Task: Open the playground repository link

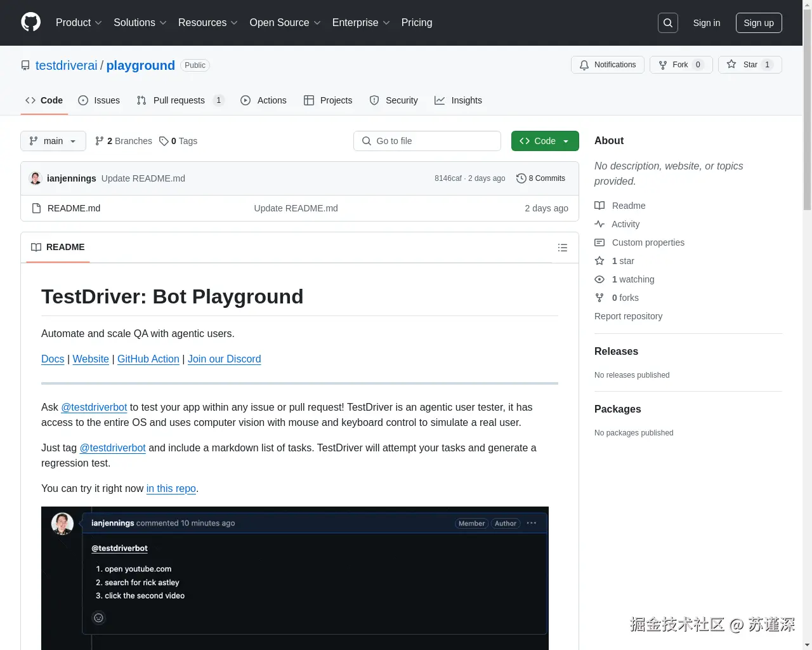Action: tap(141, 65)
